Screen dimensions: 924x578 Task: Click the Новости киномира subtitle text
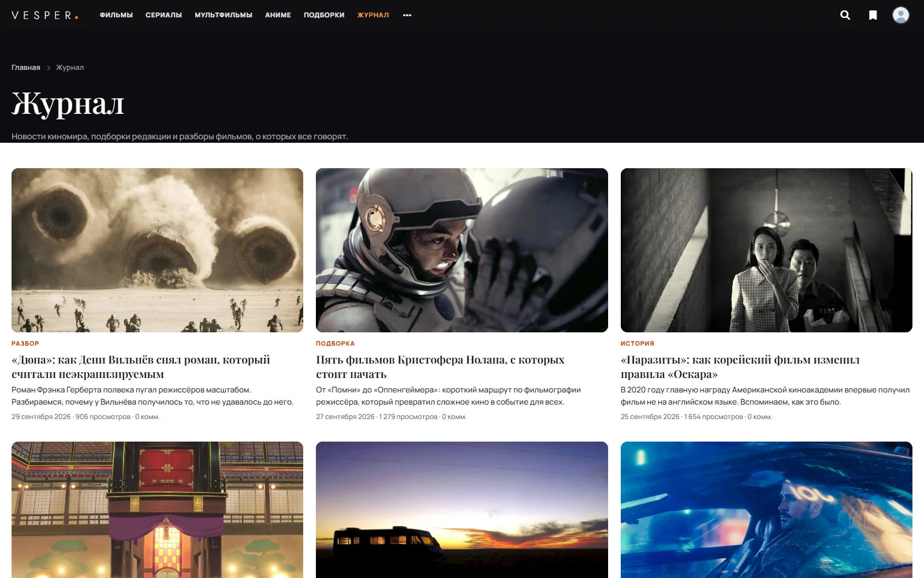coord(180,136)
